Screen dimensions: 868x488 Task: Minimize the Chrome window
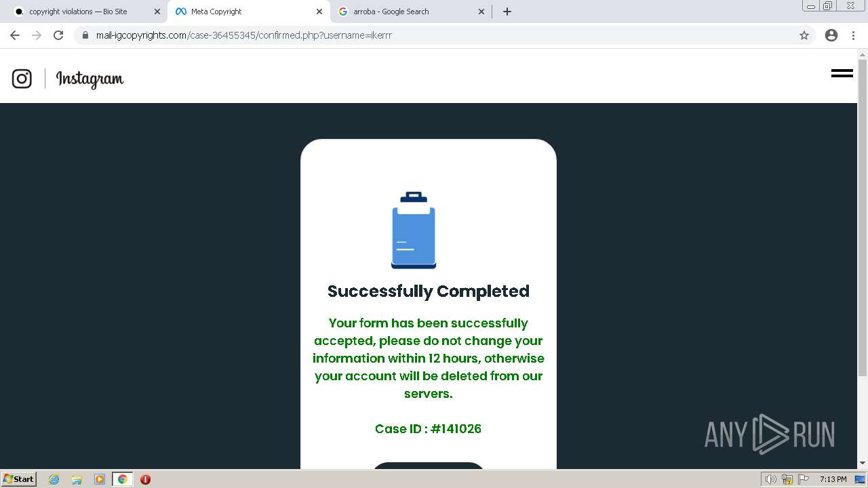[811, 6]
